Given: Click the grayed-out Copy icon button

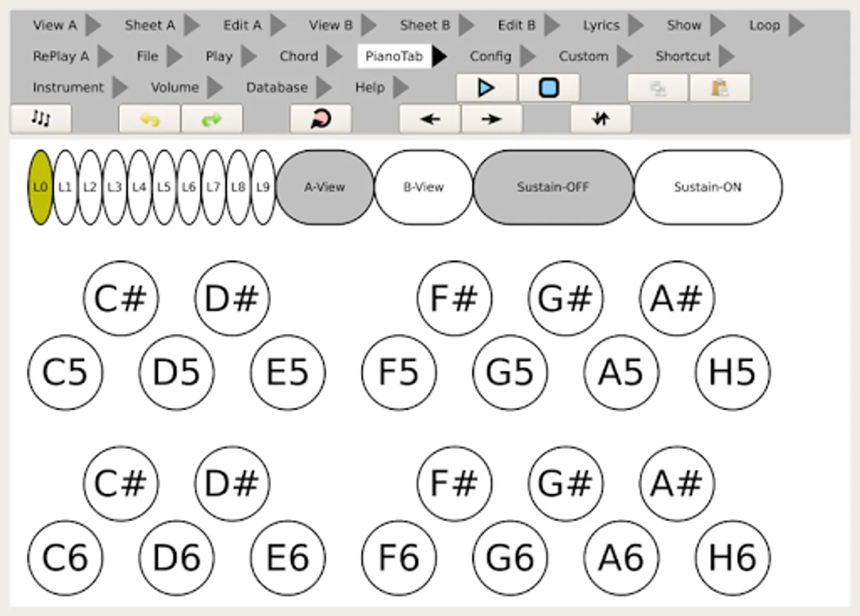Looking at the screenshot, I should click(x=658, y=88).
